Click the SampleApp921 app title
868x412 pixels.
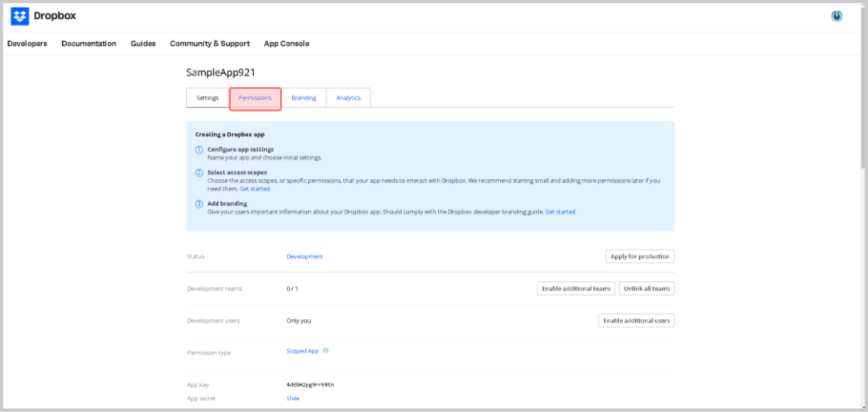click(x=221, y=72)
